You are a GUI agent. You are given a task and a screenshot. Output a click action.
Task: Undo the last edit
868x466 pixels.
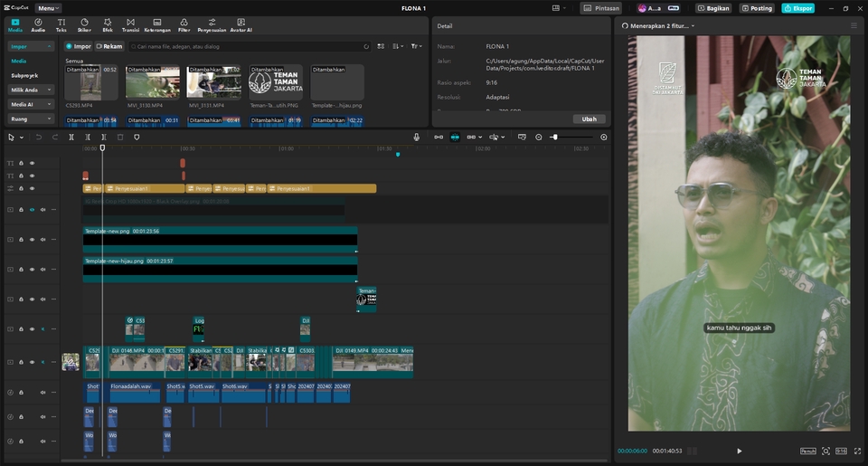[x=39, y=137]
